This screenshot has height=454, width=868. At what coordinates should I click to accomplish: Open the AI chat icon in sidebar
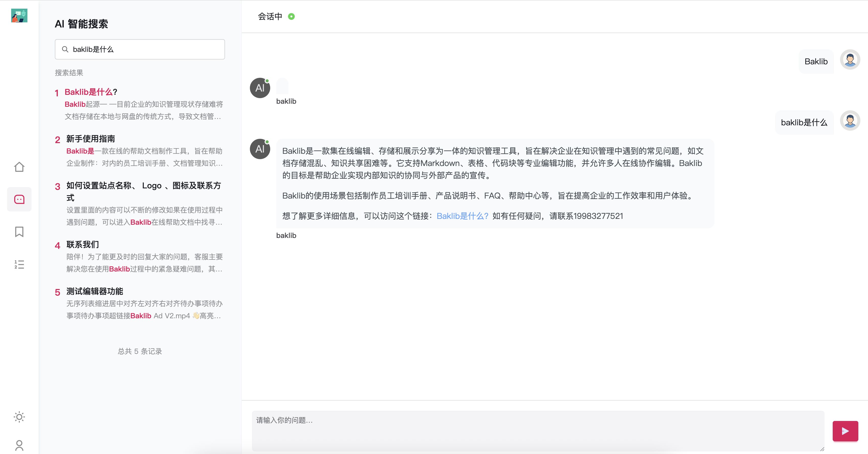coord(19,199)
